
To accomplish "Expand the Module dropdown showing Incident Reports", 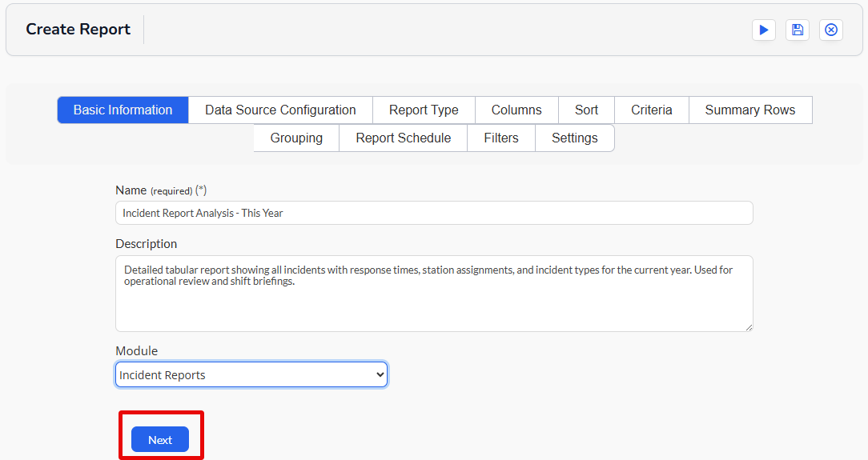I will (251, 375).
